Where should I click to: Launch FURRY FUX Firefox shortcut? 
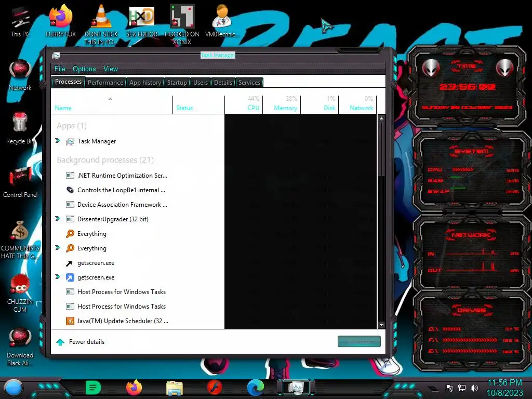tap(61, 21)
